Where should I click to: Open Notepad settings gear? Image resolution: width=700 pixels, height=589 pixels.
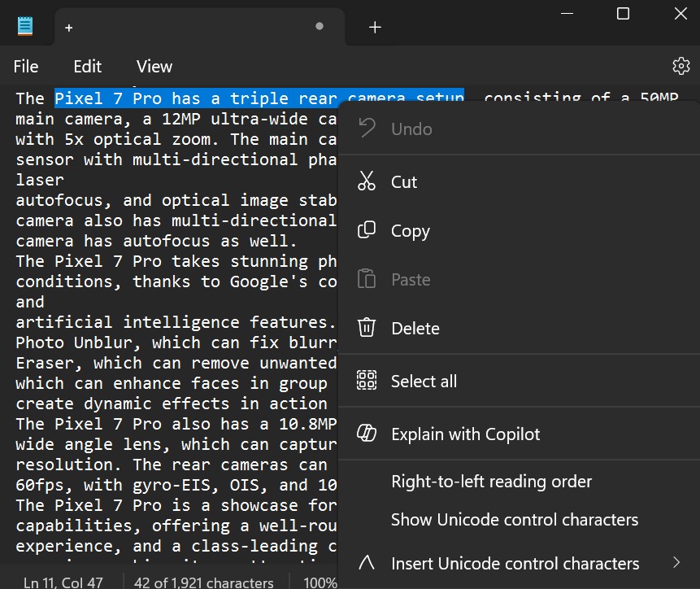(680, 66)
